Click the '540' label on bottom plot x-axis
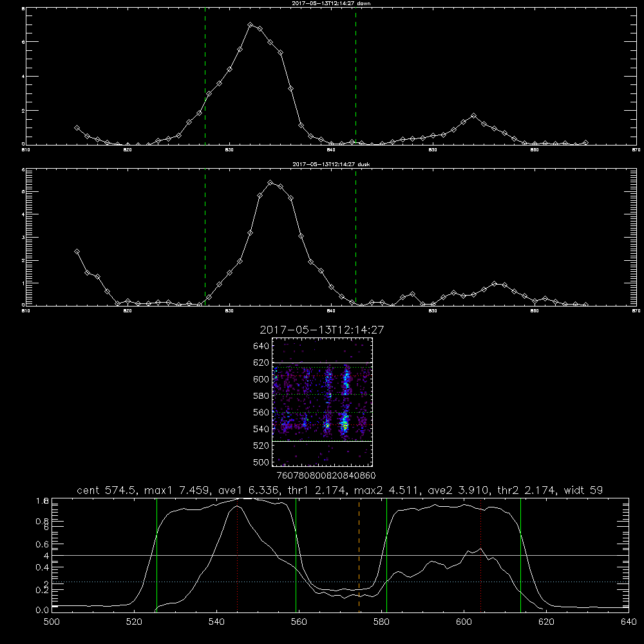 point(216,622)
